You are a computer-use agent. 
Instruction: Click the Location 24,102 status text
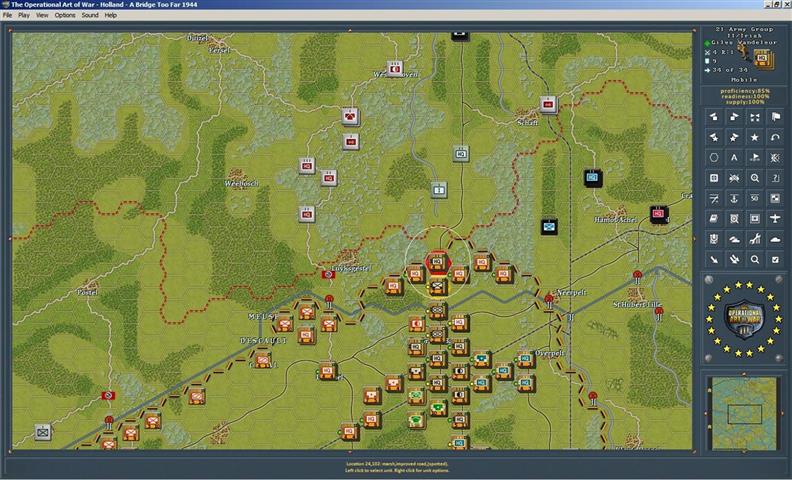tap(397, 464)
